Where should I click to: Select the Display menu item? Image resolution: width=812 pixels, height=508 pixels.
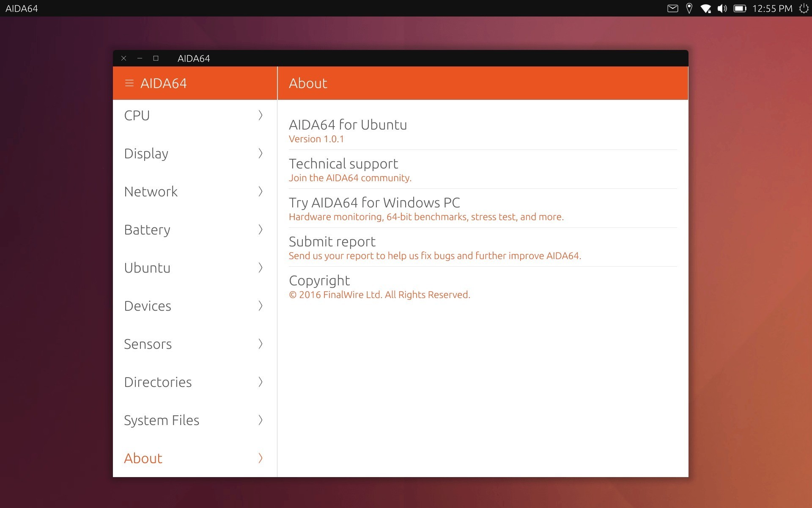click(146, 153)
